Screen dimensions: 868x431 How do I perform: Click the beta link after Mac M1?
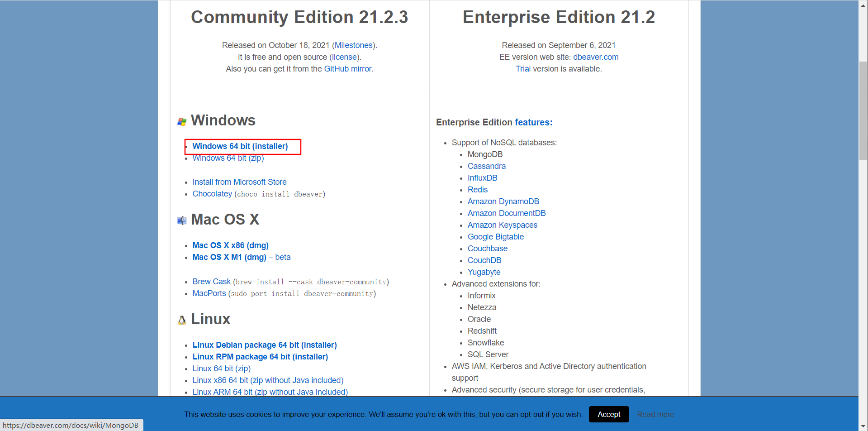[x=283, y=257]
